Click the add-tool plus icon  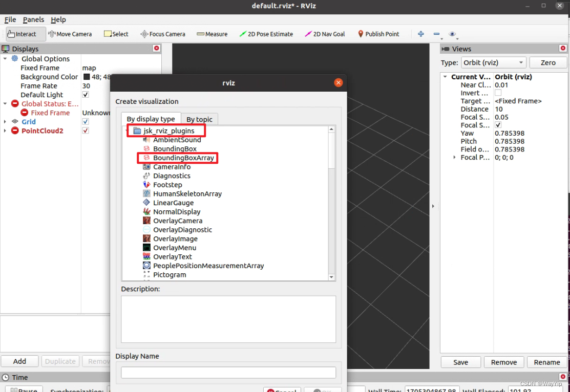(x=420, y=34)
